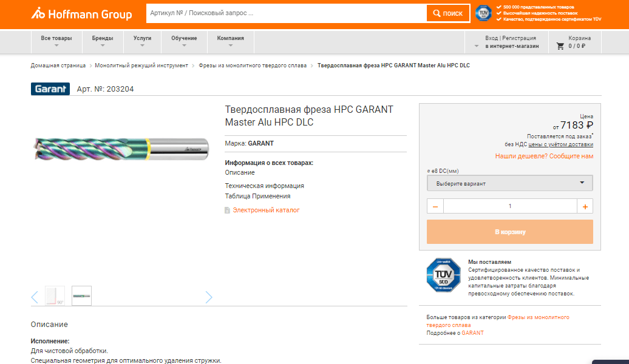The height and width of the screenshot is (364, 629).
Task: Click the search button ПОИСК
Action: tap(448, 13)
